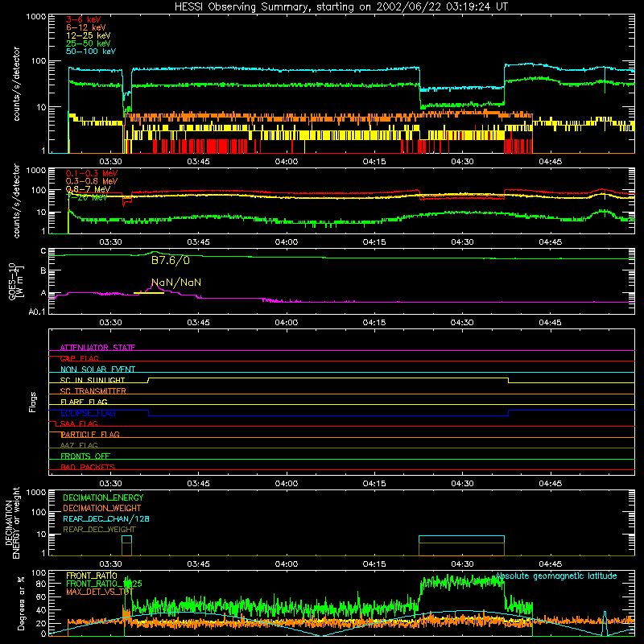Viewport: 644px width, 644px height.
Task: Click the DECIMATION_ENERGY legend label
Action: tap(103, 497)
